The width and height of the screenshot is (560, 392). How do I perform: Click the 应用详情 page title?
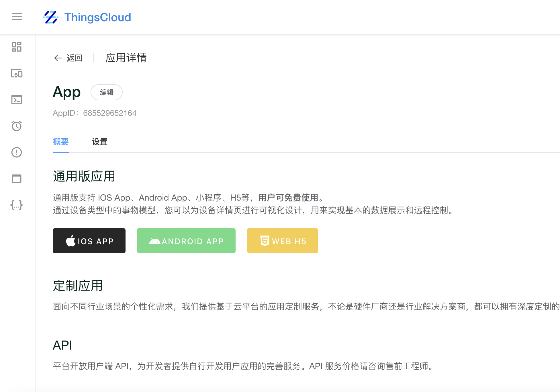coord(126,58)
